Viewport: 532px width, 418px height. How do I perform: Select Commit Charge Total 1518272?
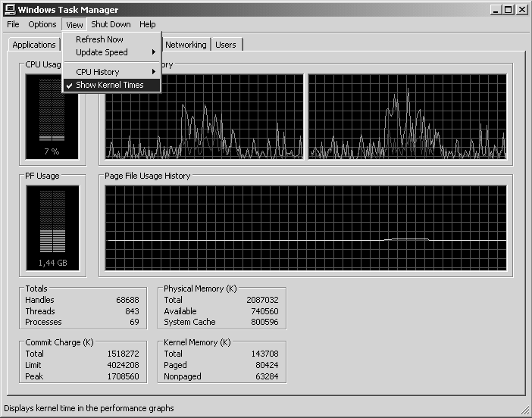(x=124, y=354)
